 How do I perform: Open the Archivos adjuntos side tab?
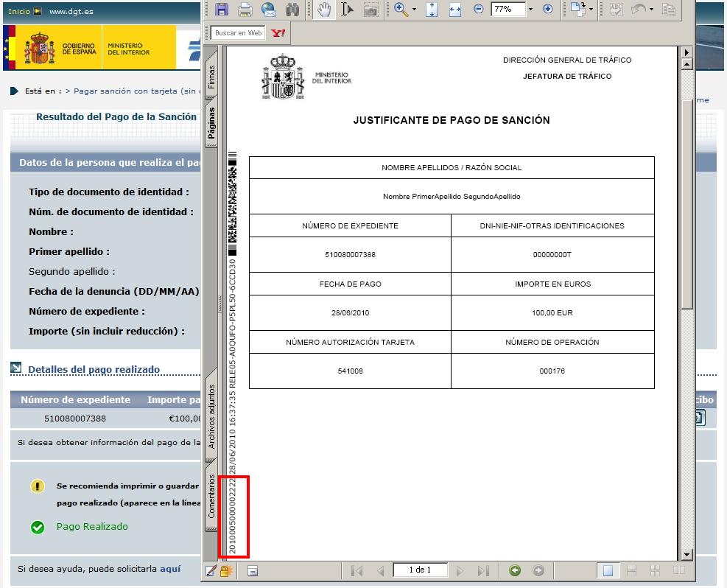tap(211, 416)
